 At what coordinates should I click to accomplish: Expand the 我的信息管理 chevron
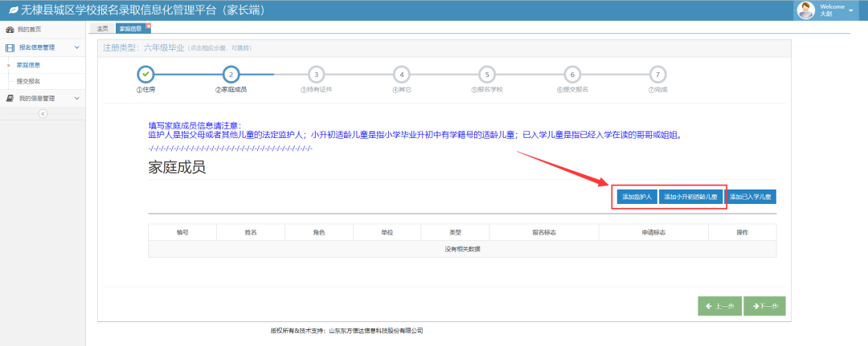76,98
